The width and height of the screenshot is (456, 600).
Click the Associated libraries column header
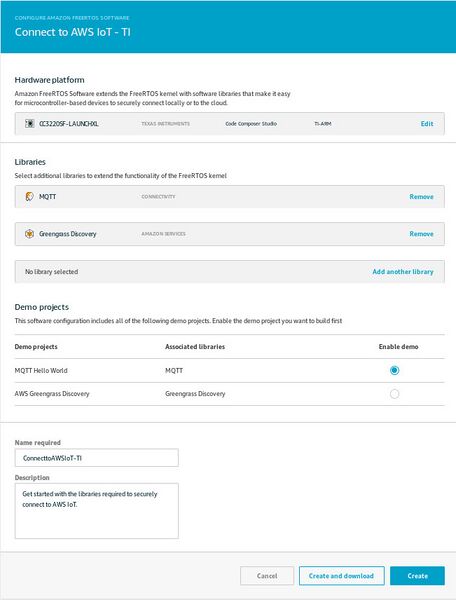195,347
